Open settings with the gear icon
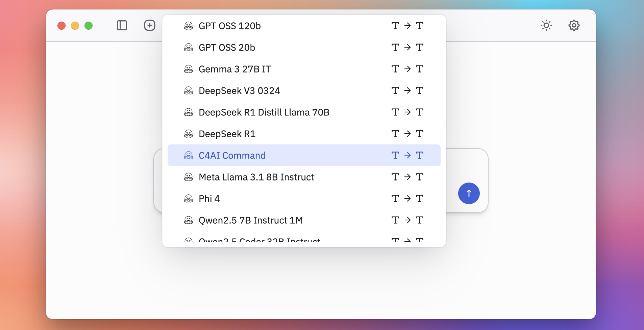The width and height of the screenshot is (644, 330). click(574, 26)
